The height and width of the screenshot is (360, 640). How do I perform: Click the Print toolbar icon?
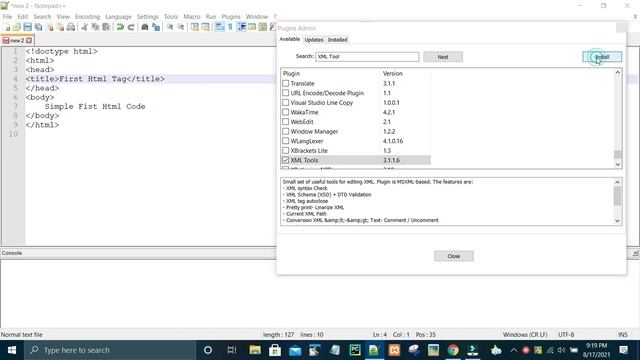tap(71, 27)
